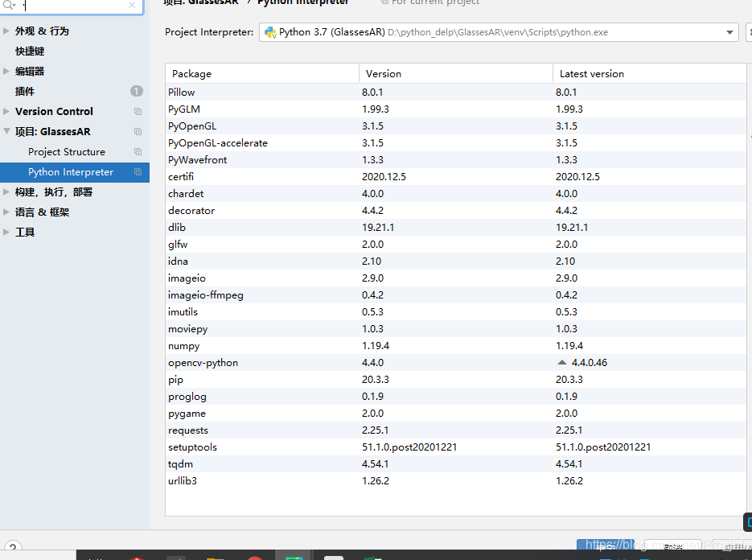The width and height of the screenshot is (752, 560).
Task: Click the copy icon beside Python Interpreter
Action: (x=138, y=172)
